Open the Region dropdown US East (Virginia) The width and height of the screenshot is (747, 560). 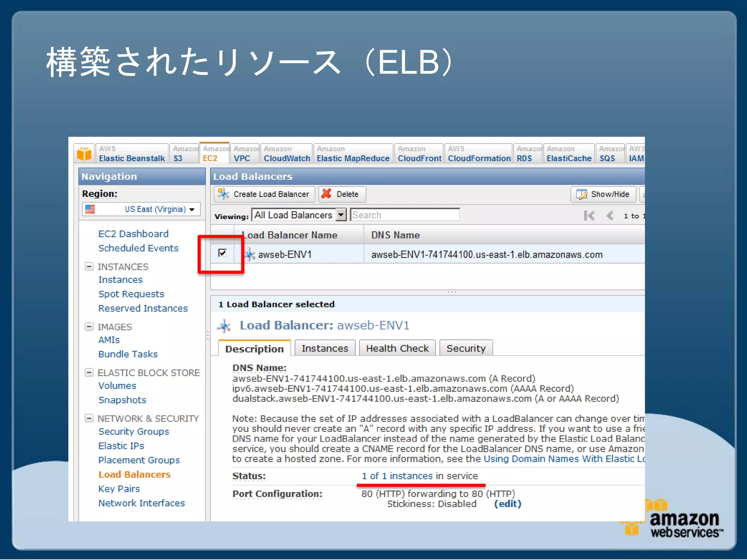pos(141,209)
